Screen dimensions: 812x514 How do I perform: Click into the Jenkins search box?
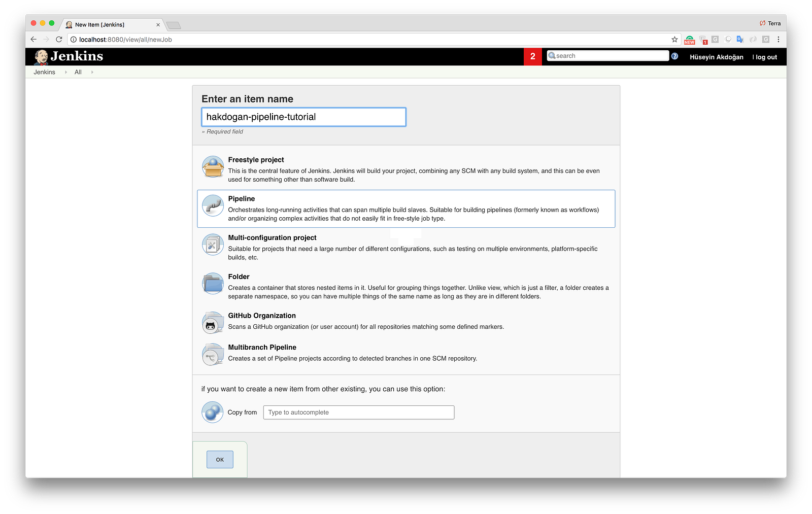pyautogui.click(x=607, y=56)
